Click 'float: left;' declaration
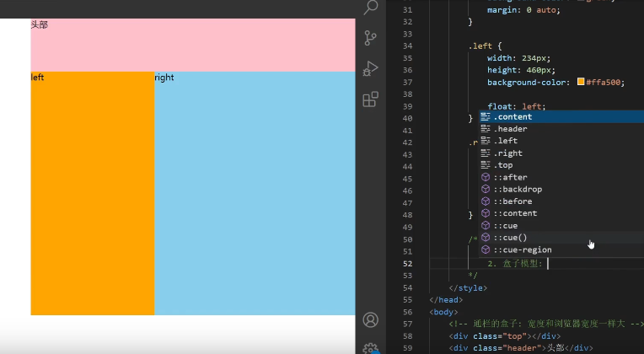The width and height of the screenshot is (644, 354). pos(516,106)
